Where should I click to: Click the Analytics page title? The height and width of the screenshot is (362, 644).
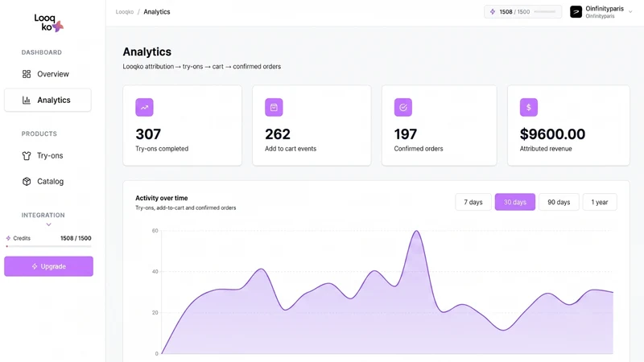click(x=147, y=51)
